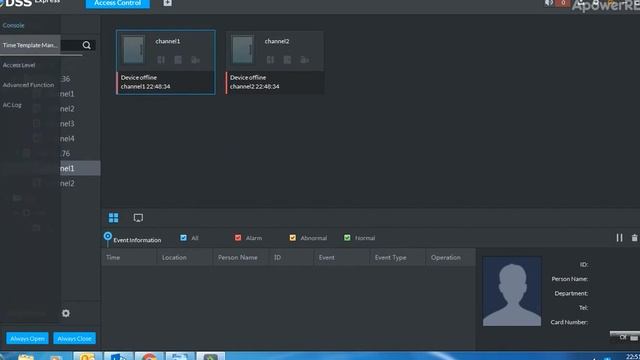Click channel2's first door control icon

(x=270, y=60)
